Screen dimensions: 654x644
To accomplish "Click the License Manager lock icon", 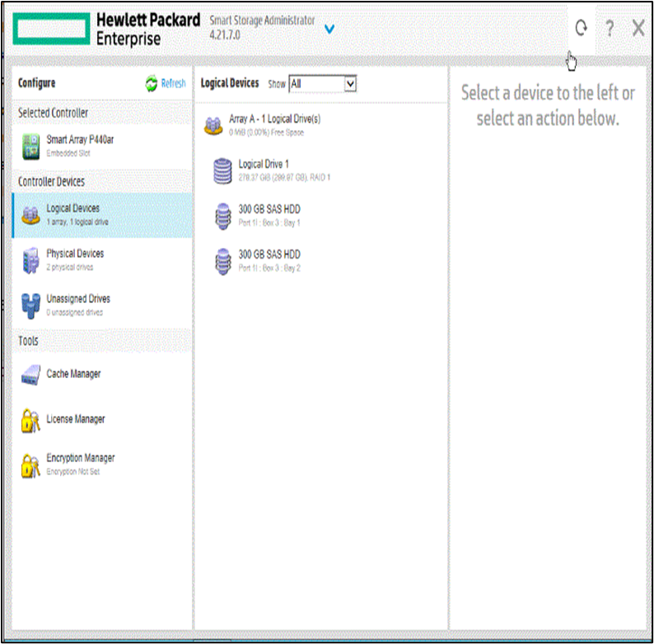I will pyautogui.click(x=30, y=421).
